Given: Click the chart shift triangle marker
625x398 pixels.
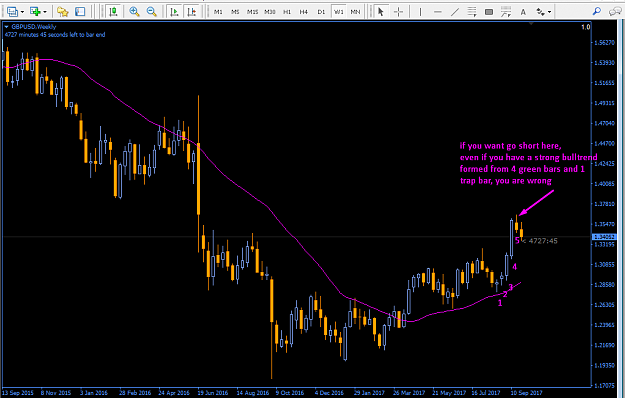Looking at the screenshot, I should (x=531, y=24).
